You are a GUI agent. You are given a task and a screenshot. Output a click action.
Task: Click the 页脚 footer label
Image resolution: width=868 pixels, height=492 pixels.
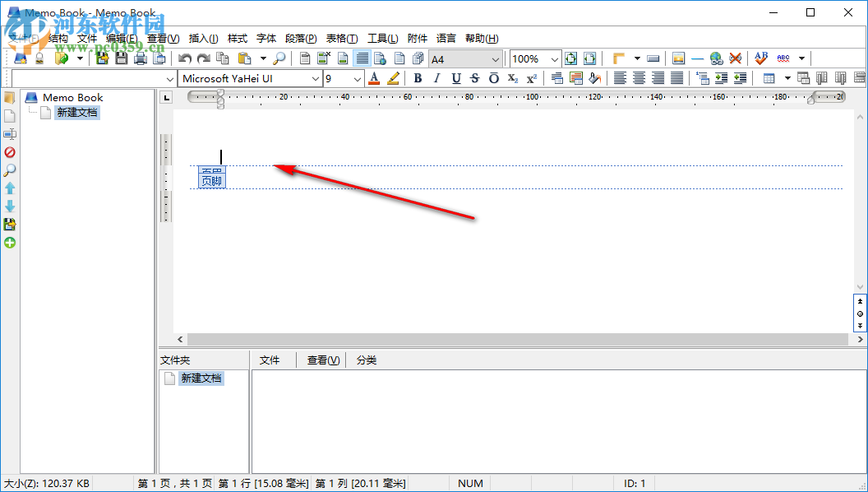pyautogui.click(x=211, y=181)
